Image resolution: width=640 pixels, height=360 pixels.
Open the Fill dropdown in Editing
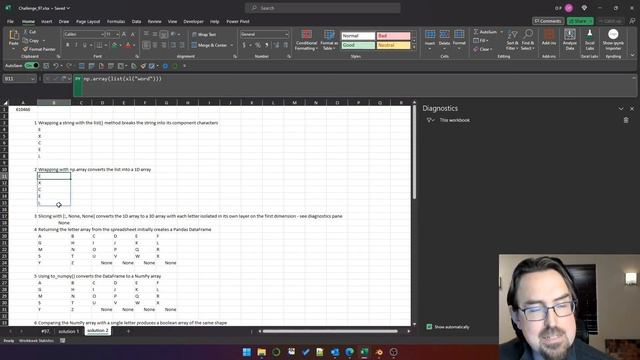pos(481,40)
